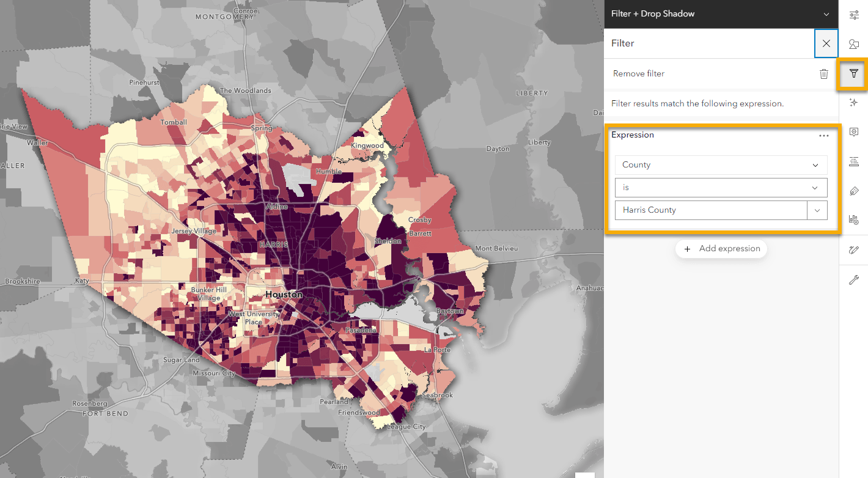
Task: Open the Sketch pencil icon
Action: pos(854,250)
